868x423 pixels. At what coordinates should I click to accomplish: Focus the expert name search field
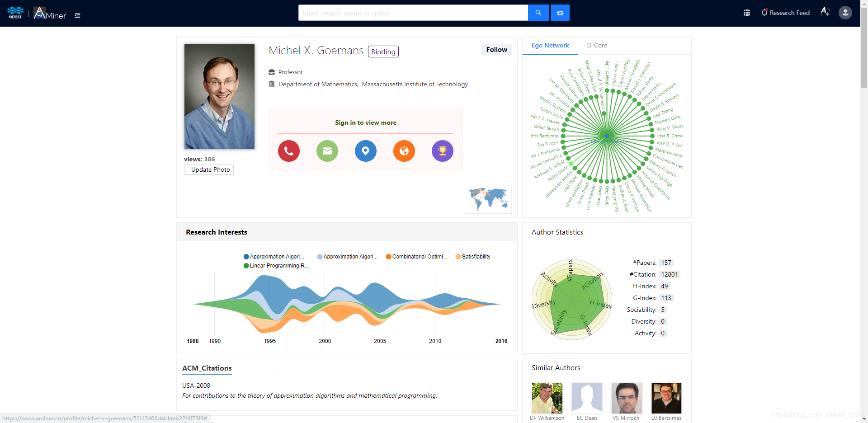(x=413, y=13)
